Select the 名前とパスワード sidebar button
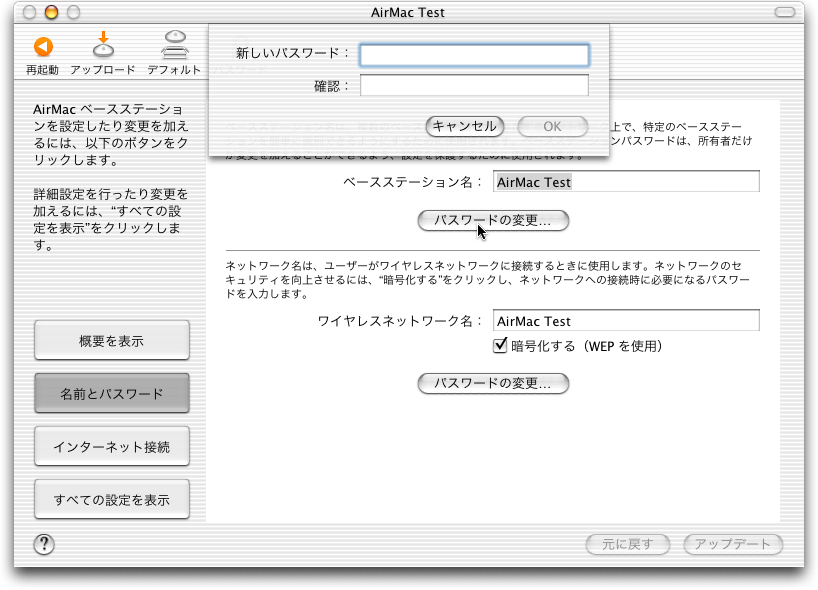 pyautogui.click(x=112, y=394)
